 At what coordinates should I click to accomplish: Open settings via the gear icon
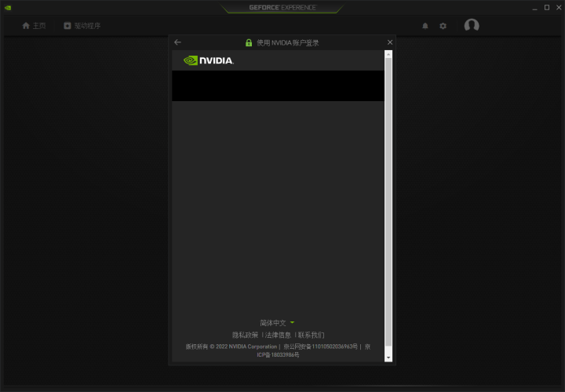coord(443,26)
